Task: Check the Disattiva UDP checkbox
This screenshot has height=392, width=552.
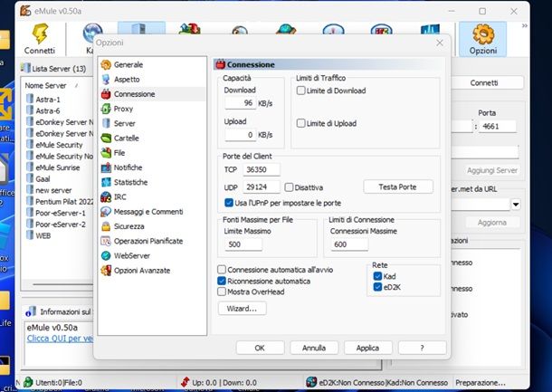Action: [x=289, y=187]
